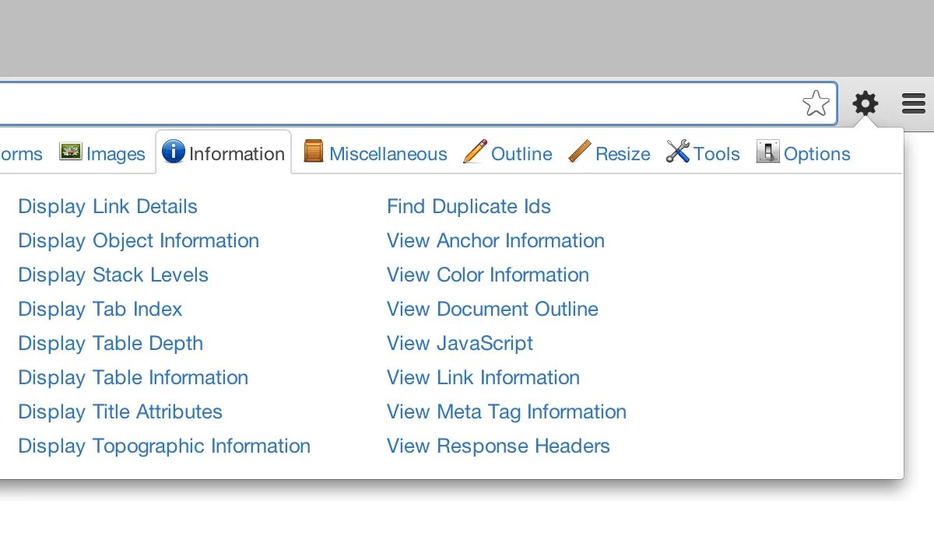Image resolution: width=934 pixels, height=560 pixels.
Task: Click the Options switch icon
Action: coord(767,152)
